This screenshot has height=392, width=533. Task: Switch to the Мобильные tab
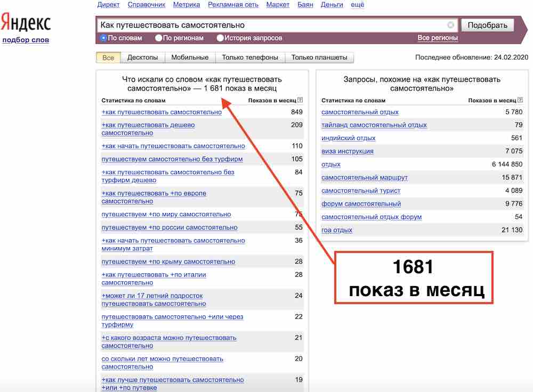click(x=190, y=58)
